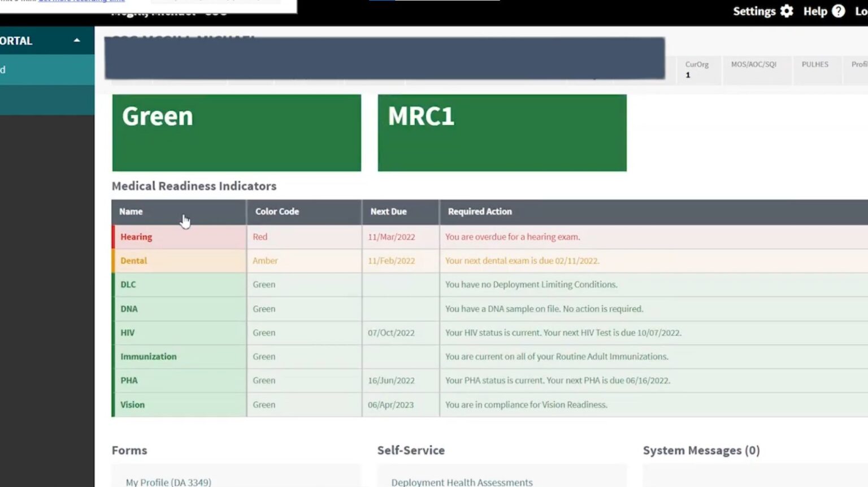Click the Immunization indicator name
Viewport: 868px width, 487px height.
pos(148,356)
